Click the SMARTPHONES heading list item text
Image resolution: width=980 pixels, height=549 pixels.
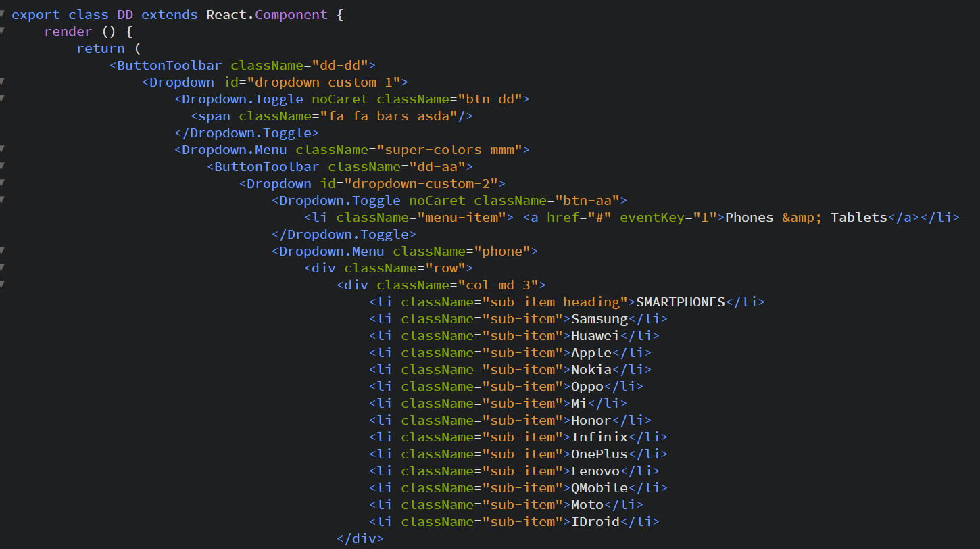680,302
